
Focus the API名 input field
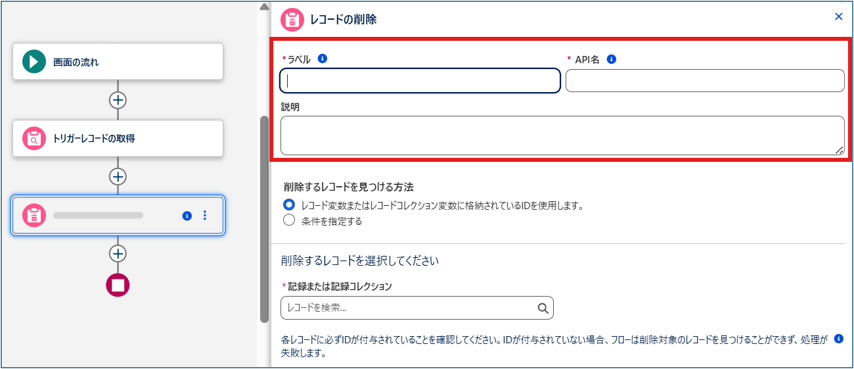click(x=705, y=81)
